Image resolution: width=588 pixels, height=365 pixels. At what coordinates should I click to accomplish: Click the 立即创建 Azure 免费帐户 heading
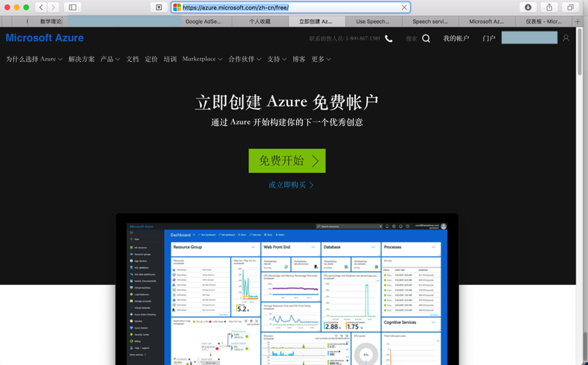click(x=287, y=102)
